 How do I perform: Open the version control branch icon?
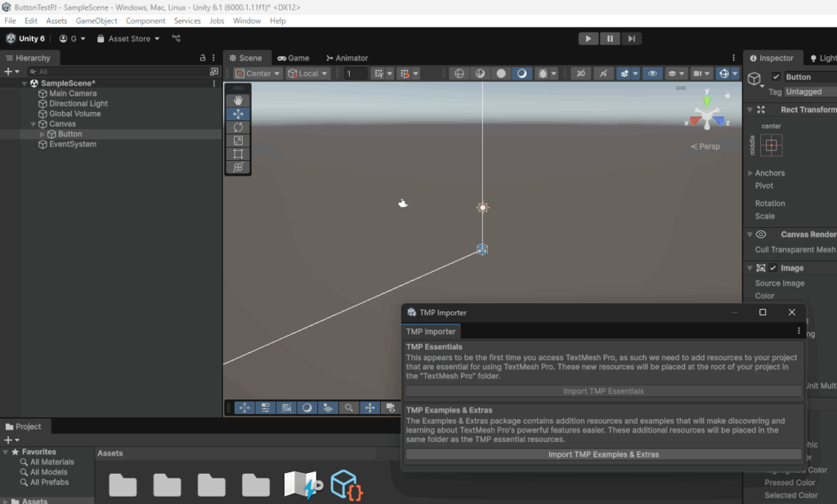pos(177,38)
